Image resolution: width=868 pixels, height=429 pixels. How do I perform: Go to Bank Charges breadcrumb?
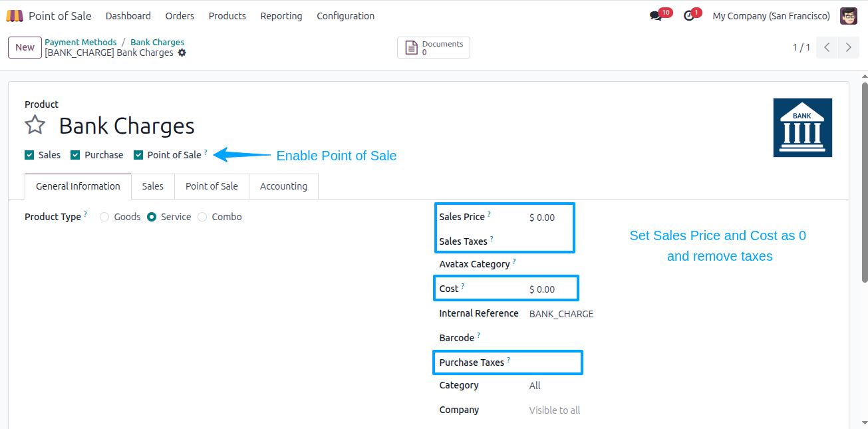157,42
